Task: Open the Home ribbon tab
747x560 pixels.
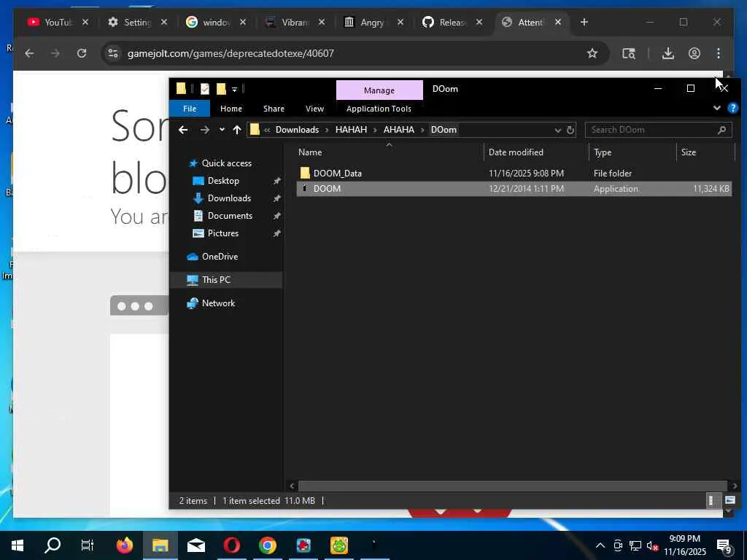Action: point(231,109)
